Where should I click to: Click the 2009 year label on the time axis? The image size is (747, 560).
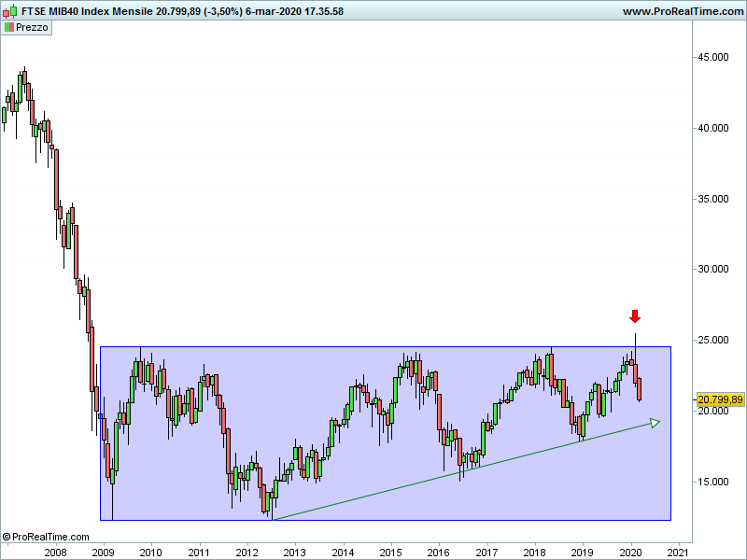click(103, 553)
